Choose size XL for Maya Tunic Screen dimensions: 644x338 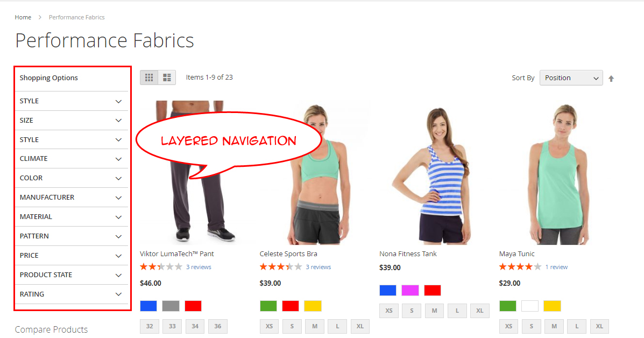(599, 326)
